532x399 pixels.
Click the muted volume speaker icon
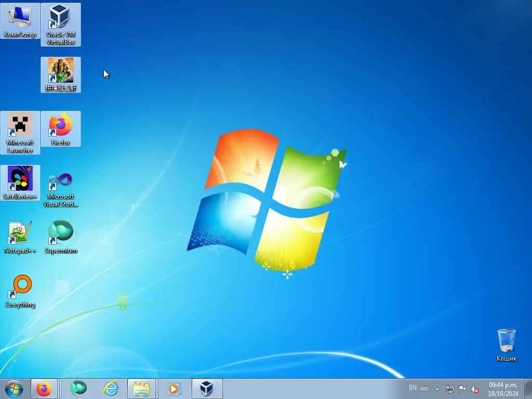tap(475, 389)
